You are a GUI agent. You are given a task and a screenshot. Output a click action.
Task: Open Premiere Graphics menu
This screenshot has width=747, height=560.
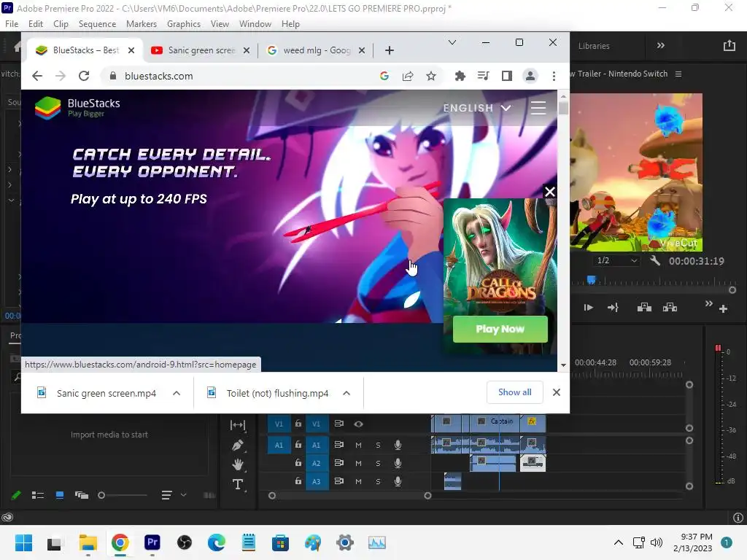pos(183,24)
